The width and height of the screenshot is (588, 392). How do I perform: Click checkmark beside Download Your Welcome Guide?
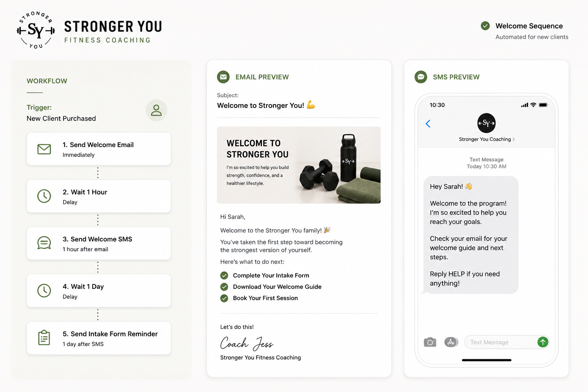224,287
